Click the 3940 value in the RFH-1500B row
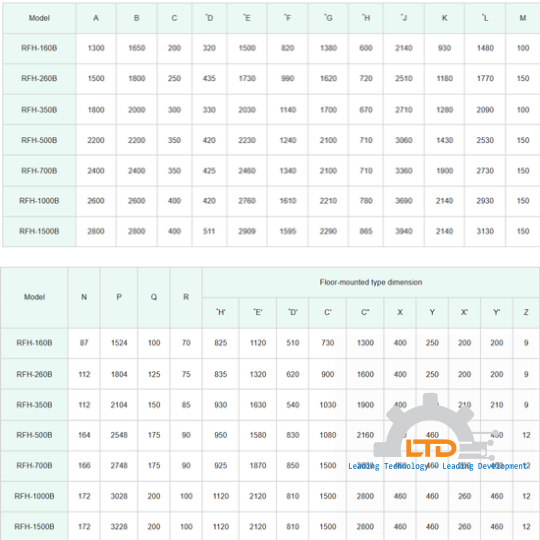 coord(404,231)
